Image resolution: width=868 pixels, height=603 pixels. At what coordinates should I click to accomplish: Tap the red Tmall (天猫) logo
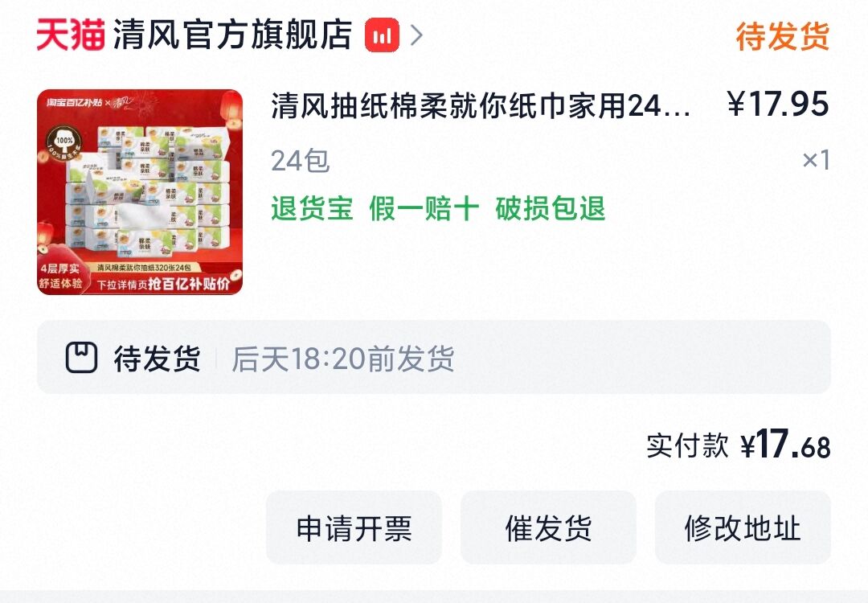71,35
